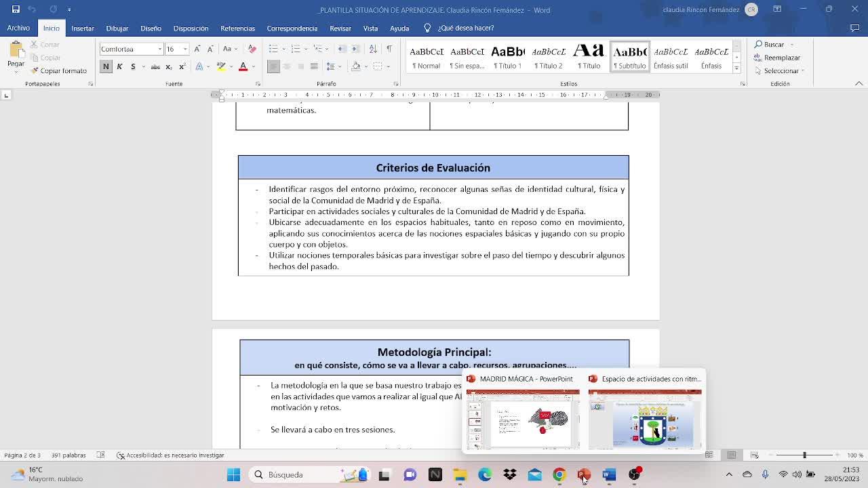Toggle strikethrough text formatting
This screenshot has height=488, width=868.
tap(155, 66)
